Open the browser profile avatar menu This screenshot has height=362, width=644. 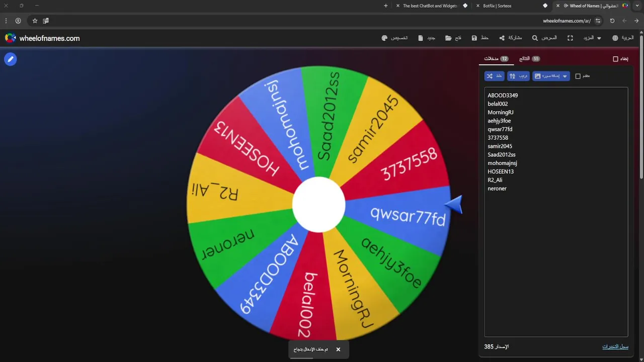point(18,21)
